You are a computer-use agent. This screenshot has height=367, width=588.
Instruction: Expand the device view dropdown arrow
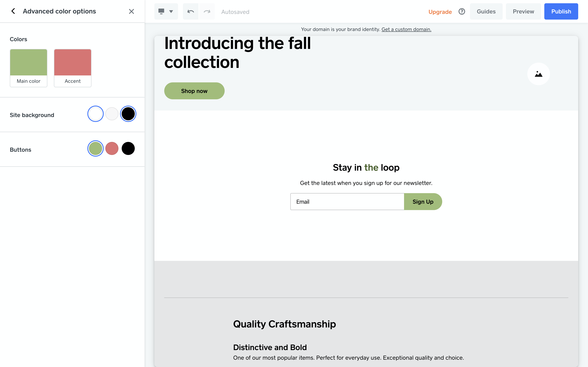click(x=171, y=11)
